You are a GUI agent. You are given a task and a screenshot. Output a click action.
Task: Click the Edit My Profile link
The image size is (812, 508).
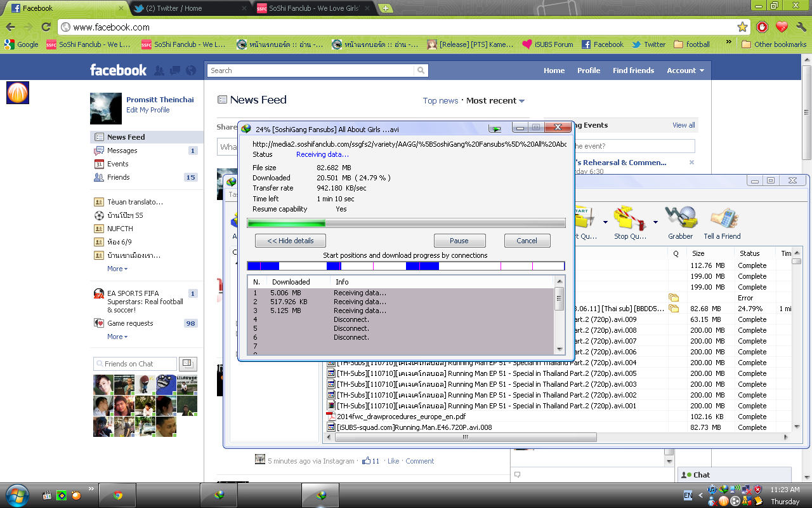pyautogui.click(x=148, y=110)
